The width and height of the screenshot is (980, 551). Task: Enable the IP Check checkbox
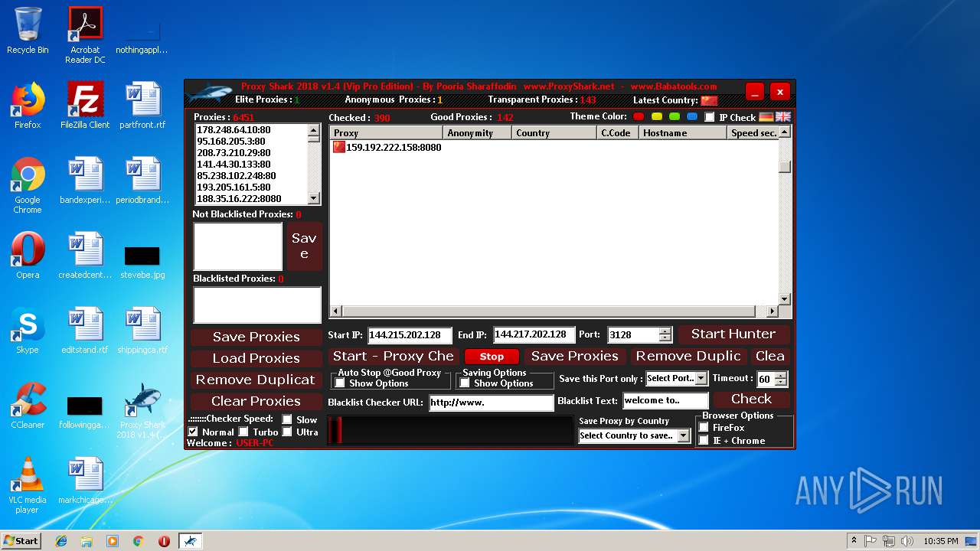pos(710,117)
